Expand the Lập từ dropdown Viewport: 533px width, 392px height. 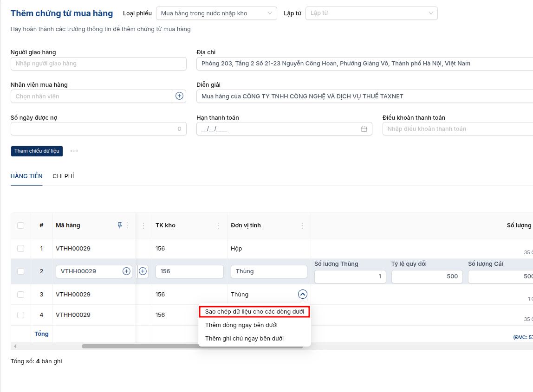pos(371,13)
